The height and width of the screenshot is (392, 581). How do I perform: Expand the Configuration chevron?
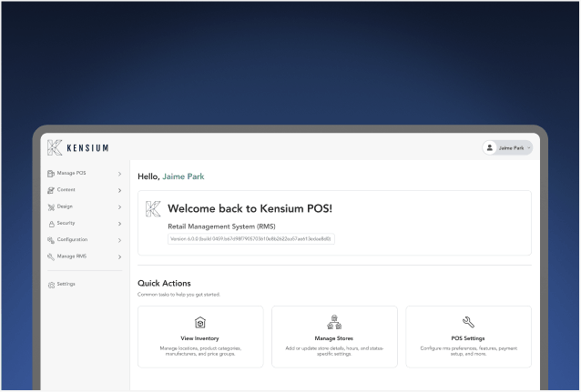pyautogui.click(x=119, y=240)
